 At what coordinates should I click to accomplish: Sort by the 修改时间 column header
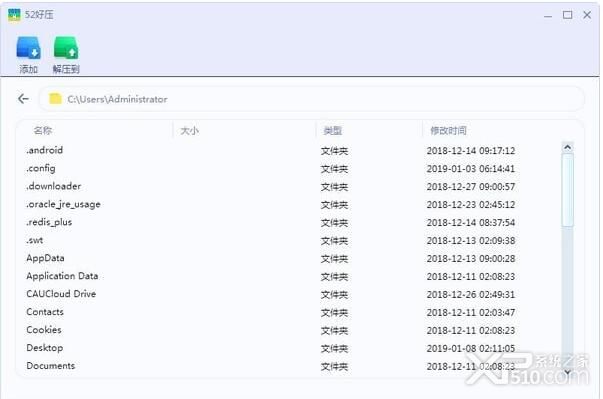[448, 131]
